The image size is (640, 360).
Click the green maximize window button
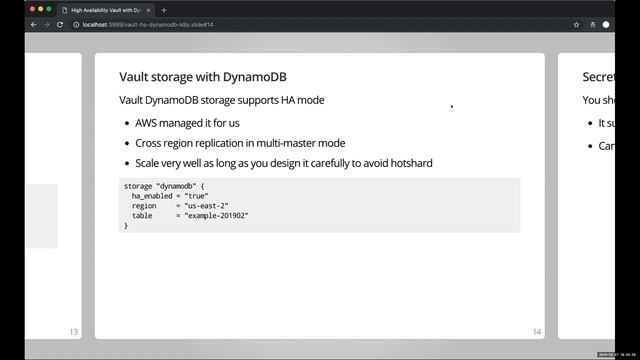(x=49, y=9)
